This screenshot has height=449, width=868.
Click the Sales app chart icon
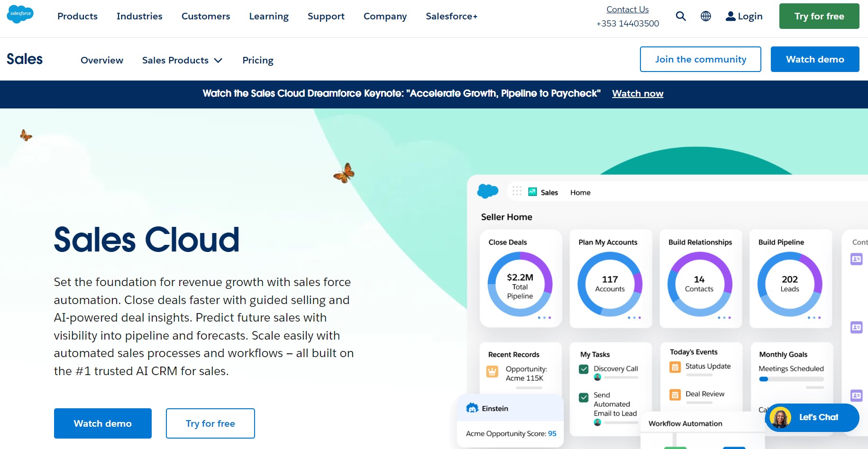pyautogui.click(x=532, y=192)
